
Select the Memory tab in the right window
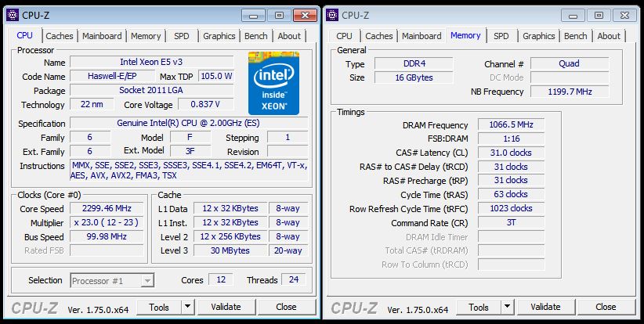point(465,35)
